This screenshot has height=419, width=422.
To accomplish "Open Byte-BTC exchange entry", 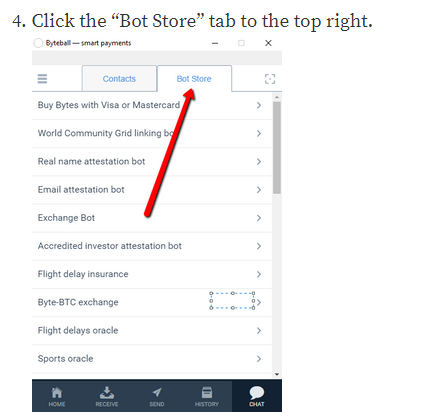I will pos(152,302).
